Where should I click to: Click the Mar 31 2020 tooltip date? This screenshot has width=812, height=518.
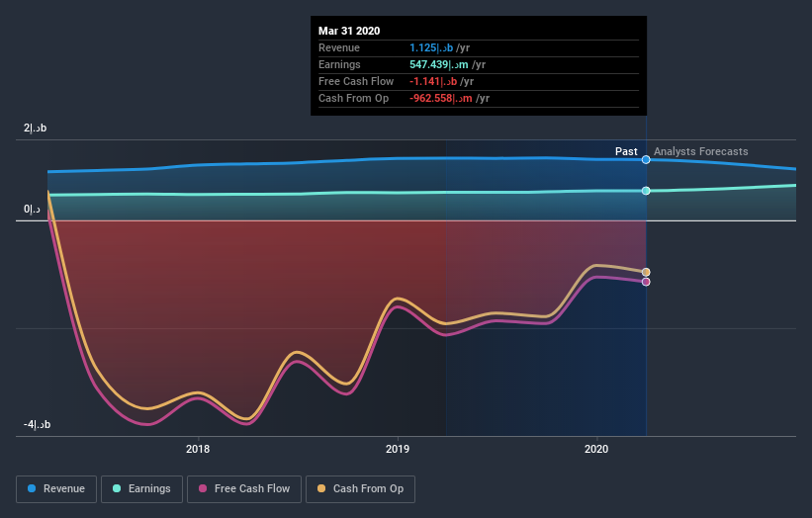(x=349, y=31)
